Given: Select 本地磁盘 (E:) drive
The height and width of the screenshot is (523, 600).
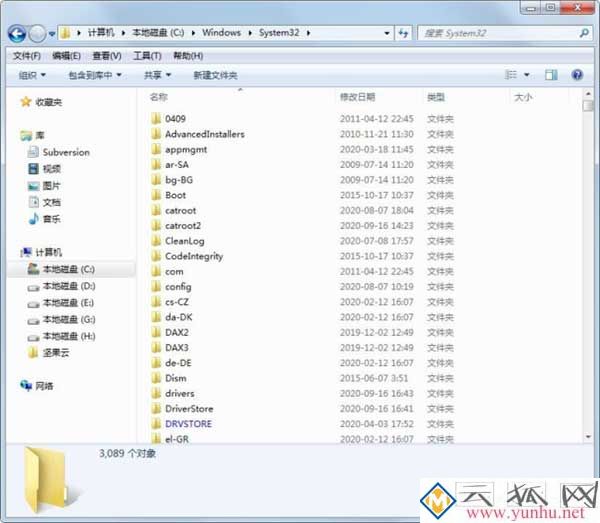Looking at the screenshot, I should 60,303.
